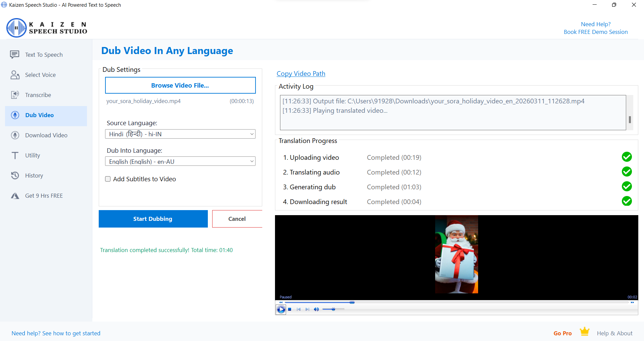The image size is (644, 341).
Task: Open Utility using the T icon
Action: click(15, 155)
